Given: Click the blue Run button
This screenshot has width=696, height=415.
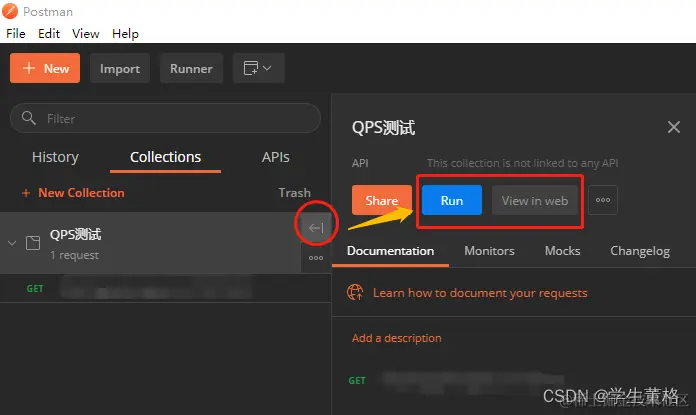Looking at the screenshot, I should [452, 200].
